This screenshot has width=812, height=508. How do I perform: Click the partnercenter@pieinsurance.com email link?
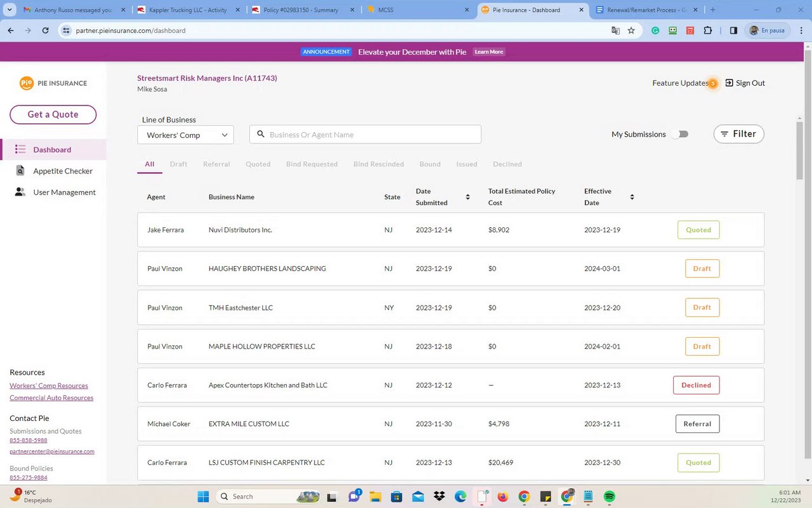52,451
